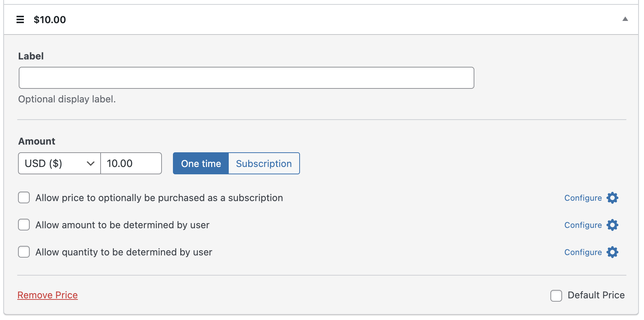The image size is (644, 320).
Task: Collapse the $10.00 price panel using the triangle
Action: click(625, 19)
